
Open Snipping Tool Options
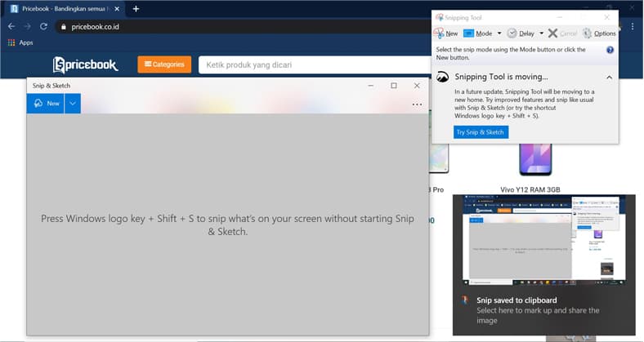point(599,33)
